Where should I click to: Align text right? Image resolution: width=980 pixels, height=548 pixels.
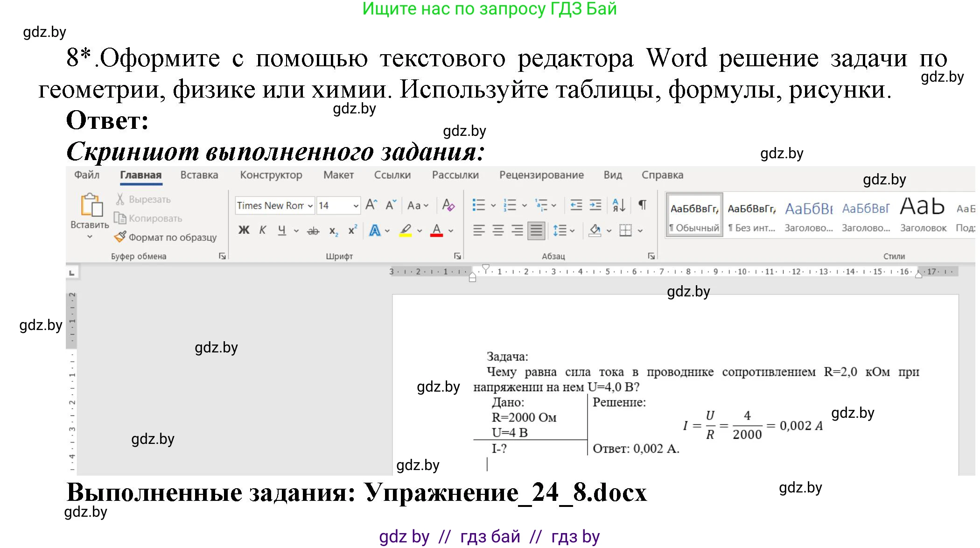pos(517,230)
